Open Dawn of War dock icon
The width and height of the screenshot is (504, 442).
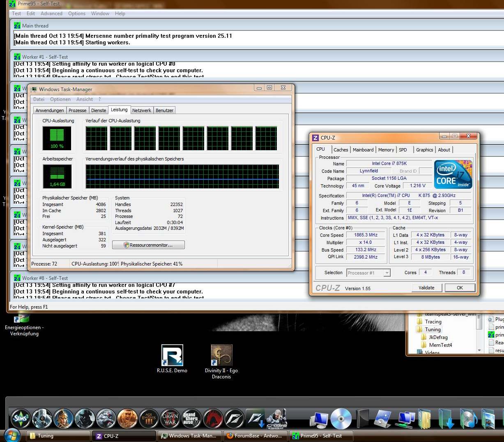(x=170, y=419)
